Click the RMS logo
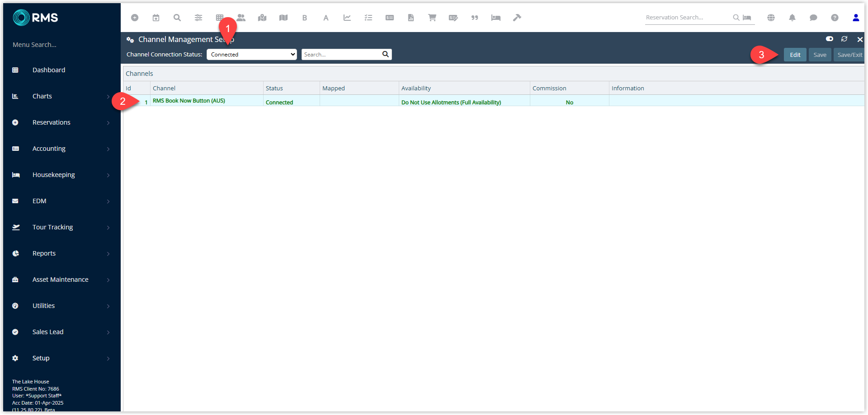This screenshot has height=415, width=868. (35, 18)
